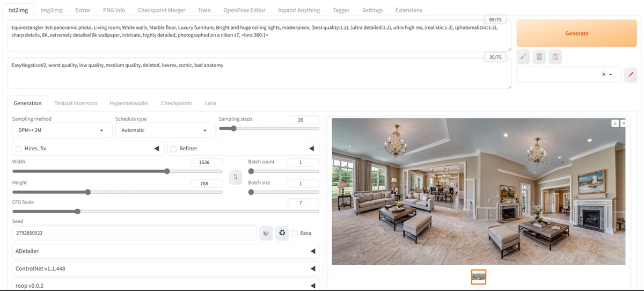Open the Sampling method dropdown
This screenshot has height=291, width=644.
click(x=62, y=130)
